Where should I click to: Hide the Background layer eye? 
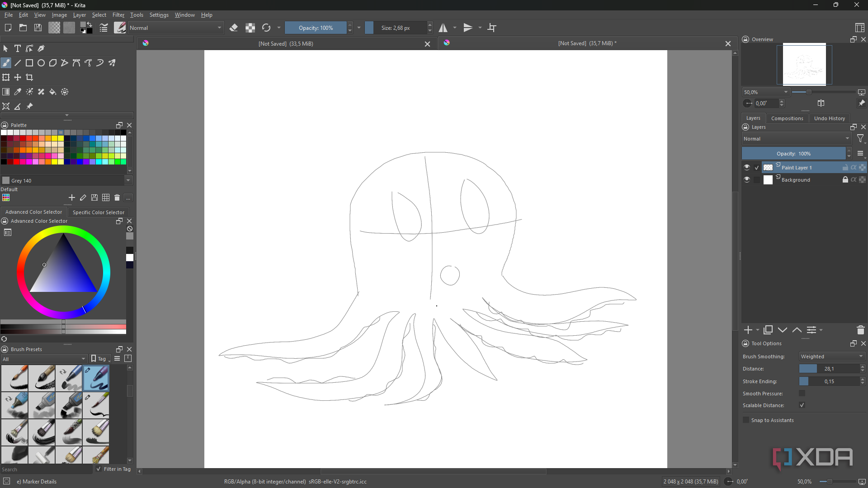pyautogui.click(x=747, y=180)
